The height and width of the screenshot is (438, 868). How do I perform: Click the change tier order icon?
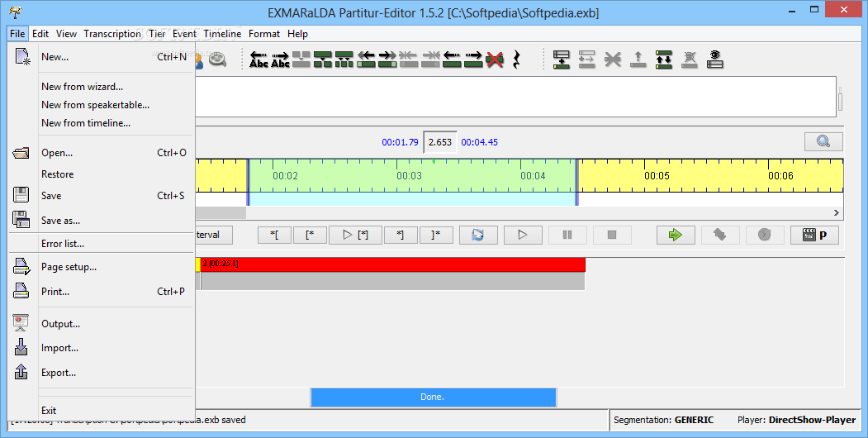(663, 60)
